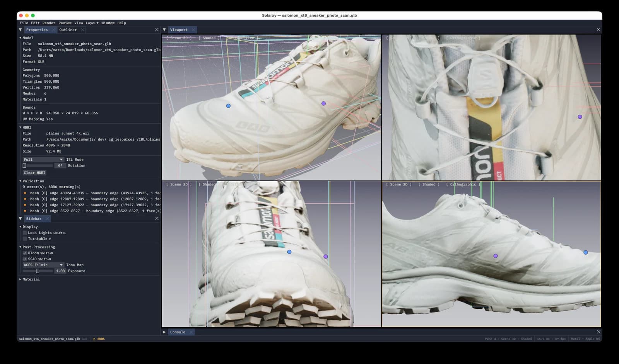Click the orange dot beside edge 43924-43935 warning

point(25,193)
